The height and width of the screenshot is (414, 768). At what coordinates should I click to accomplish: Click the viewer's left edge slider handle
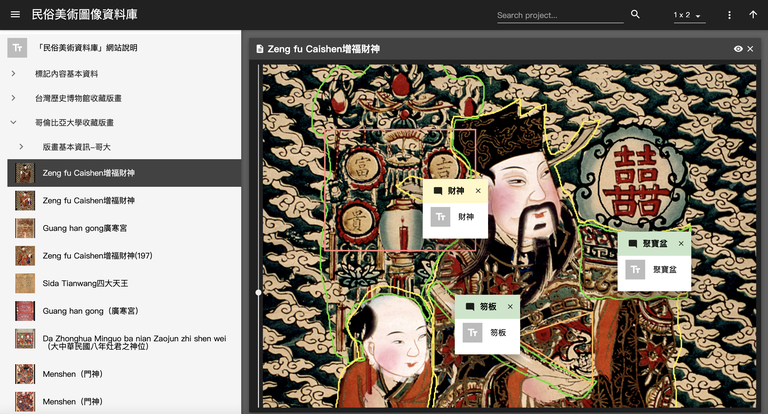259,292
